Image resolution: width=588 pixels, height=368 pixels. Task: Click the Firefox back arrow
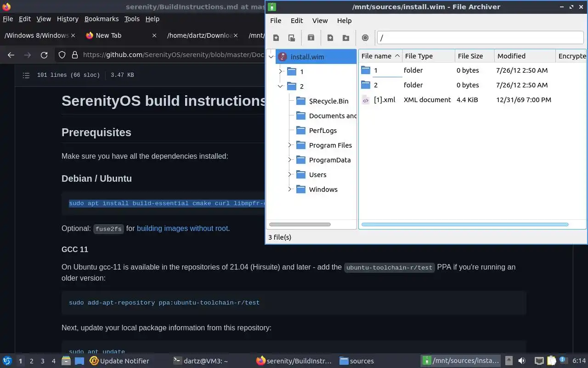tap(11, 55)
